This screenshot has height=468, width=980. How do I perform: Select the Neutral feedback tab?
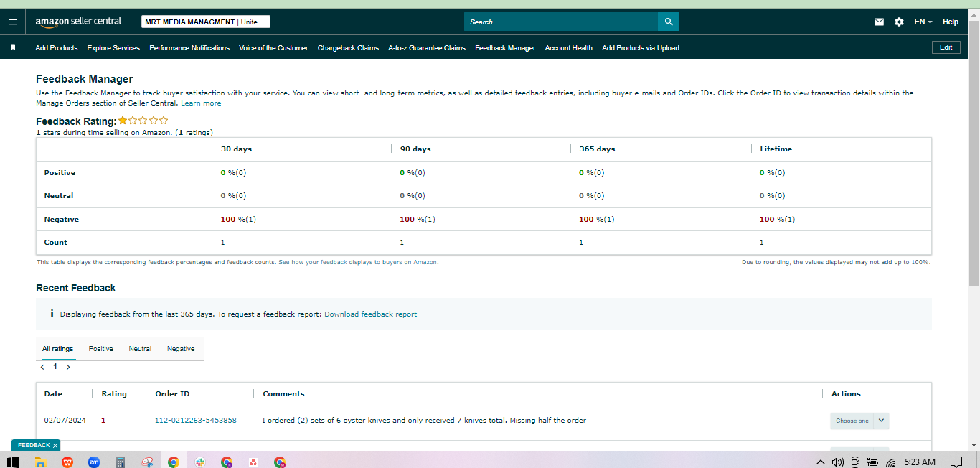(140, 349)
